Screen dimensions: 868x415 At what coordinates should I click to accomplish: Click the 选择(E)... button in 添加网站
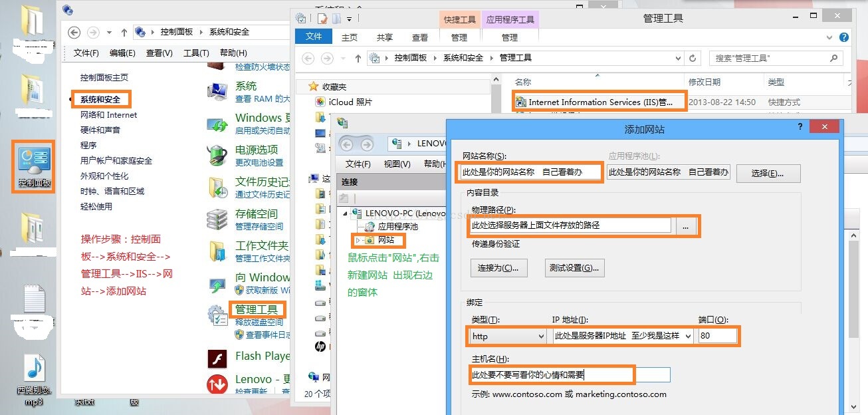768,174
